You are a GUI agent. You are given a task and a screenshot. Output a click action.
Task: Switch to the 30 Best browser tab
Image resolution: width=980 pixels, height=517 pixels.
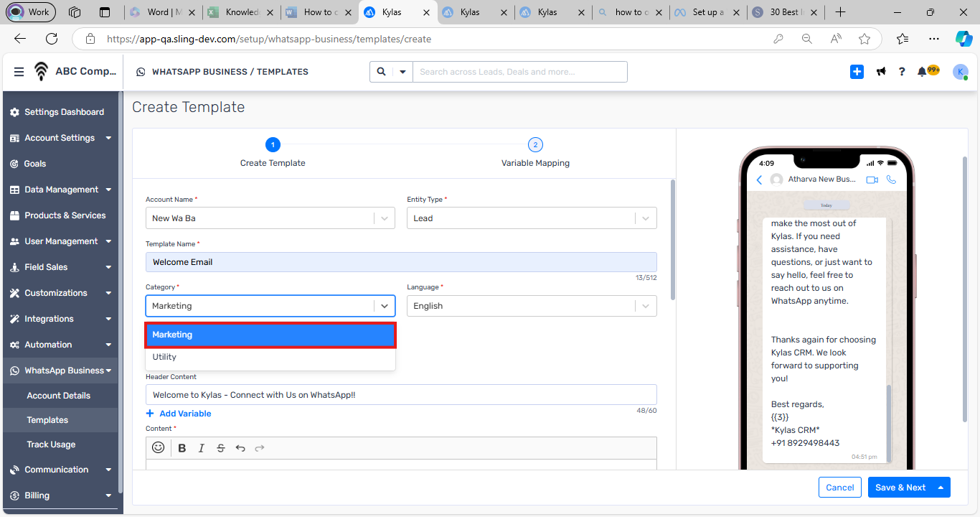784,12
